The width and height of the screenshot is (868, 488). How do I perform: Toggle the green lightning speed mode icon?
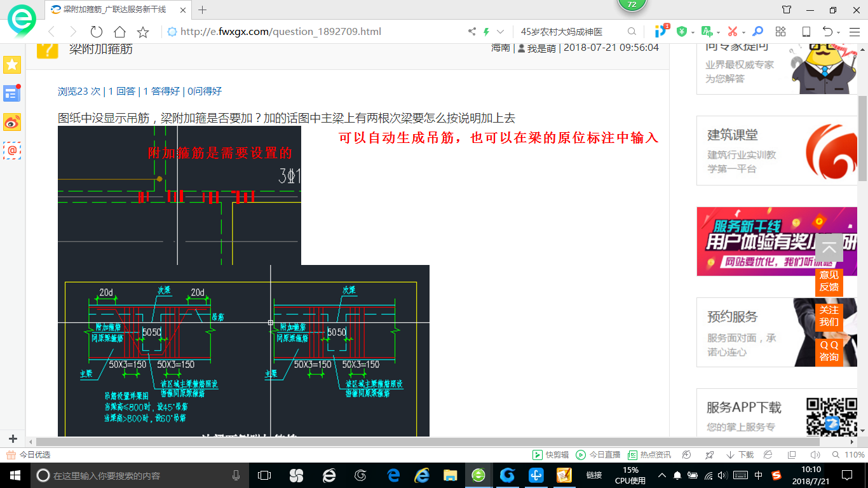pyautogui.click(x=487, y=31)
